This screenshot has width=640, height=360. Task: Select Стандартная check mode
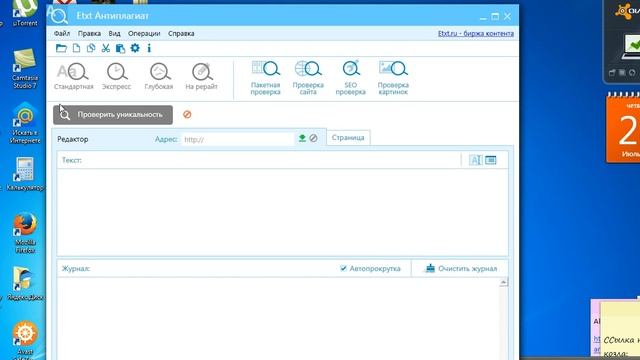pos(73,77)
